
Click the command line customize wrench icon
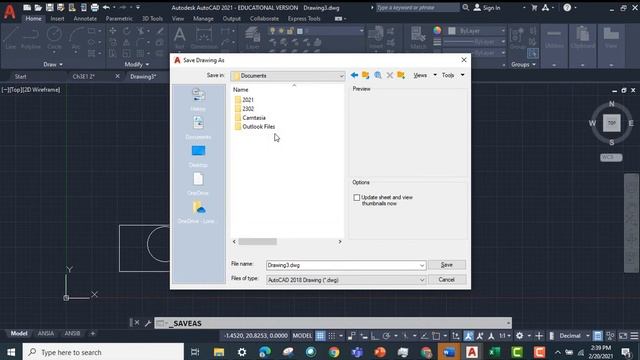pyautogui.click(x=147, y=323)
